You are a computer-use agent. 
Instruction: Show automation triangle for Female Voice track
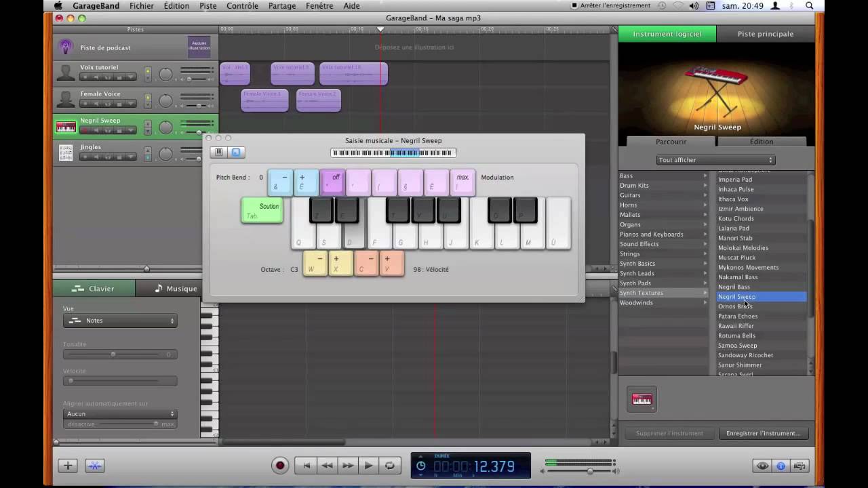[x=131, y=104]
